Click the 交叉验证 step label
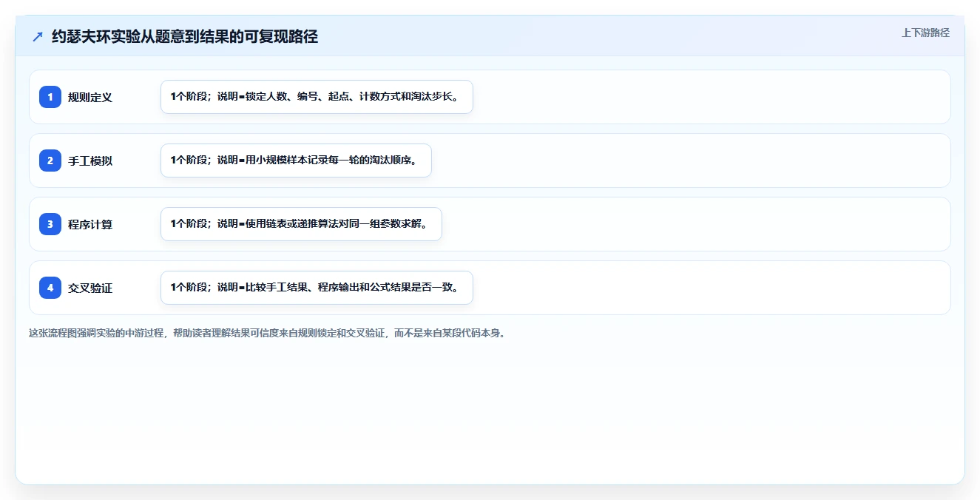Viewport: 980px width, 500px height. [90, 288]
